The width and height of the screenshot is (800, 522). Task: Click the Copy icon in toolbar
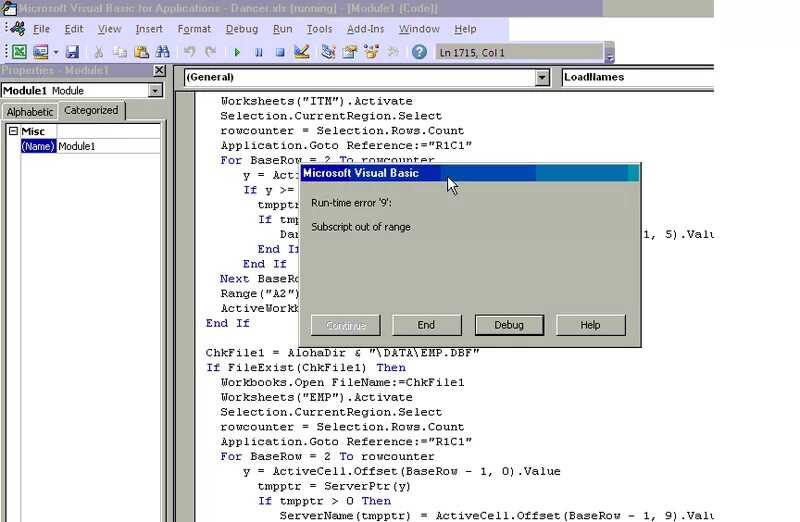120,52
